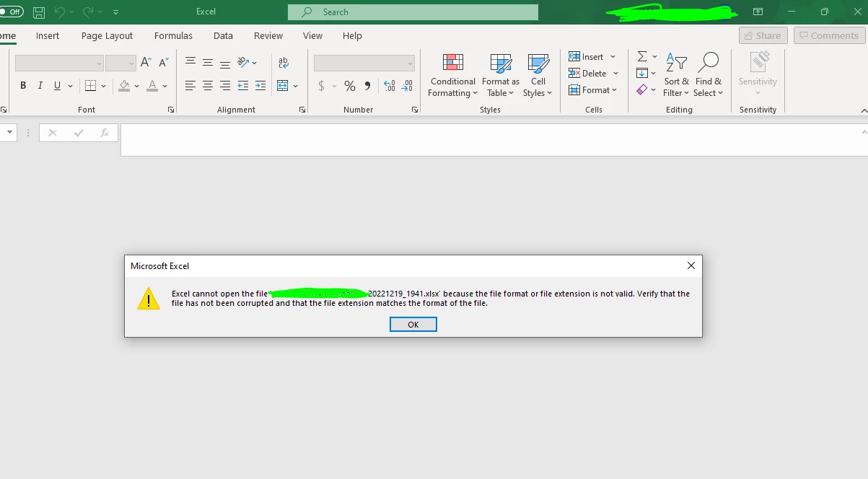868x479 pixels.
Task: Click the Merge & Center icon
Action: (x=282, y=86)
